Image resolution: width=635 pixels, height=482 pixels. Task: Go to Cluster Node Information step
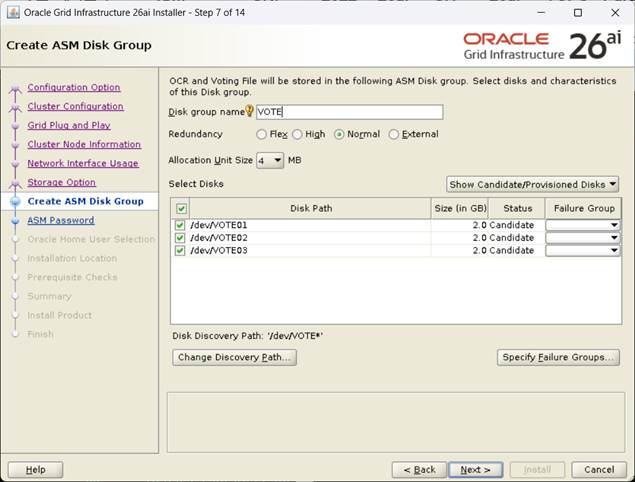coord(84,145)
